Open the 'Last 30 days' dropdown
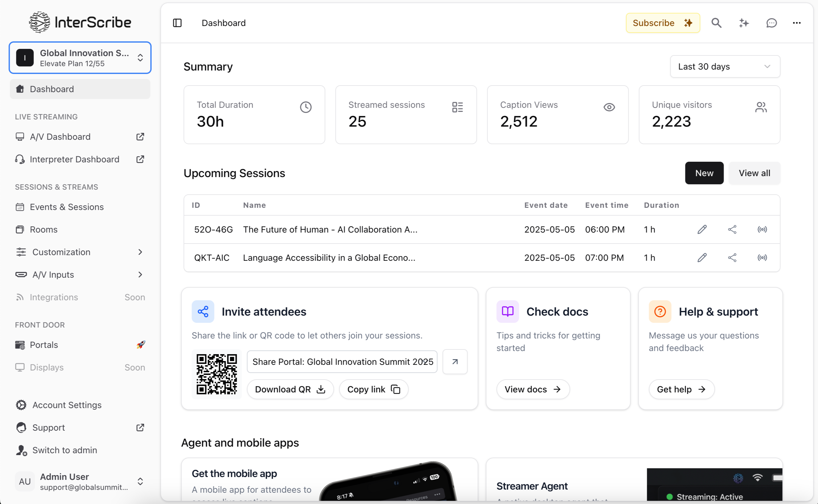Screen dimensions: 818x504 pyautogui.click(x=724, y=66)
